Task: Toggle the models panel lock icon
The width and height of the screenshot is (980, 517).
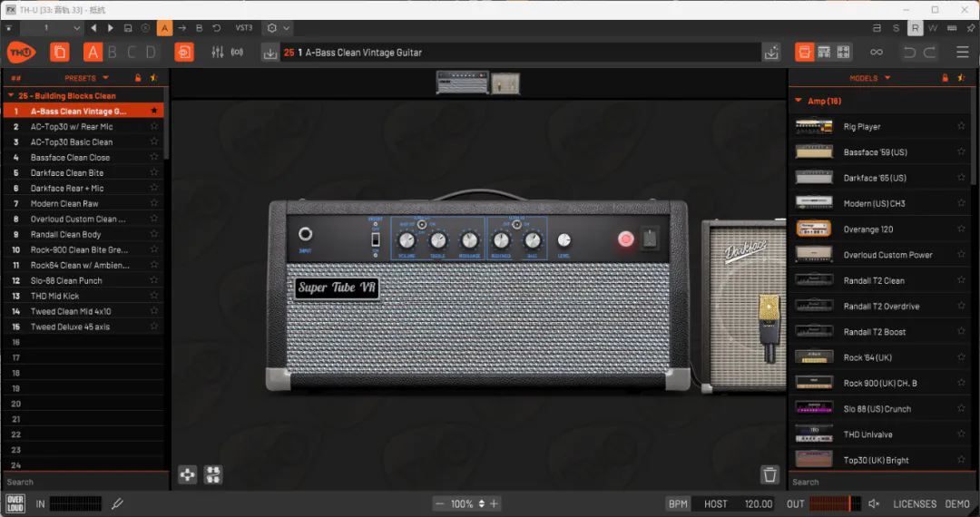Action: 945,78
